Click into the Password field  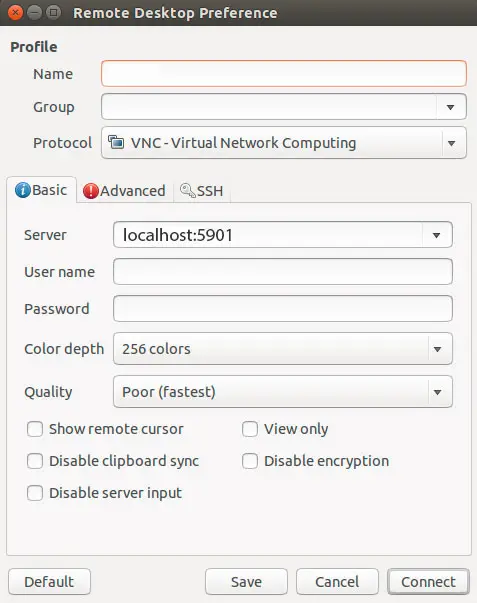point(283,308)
